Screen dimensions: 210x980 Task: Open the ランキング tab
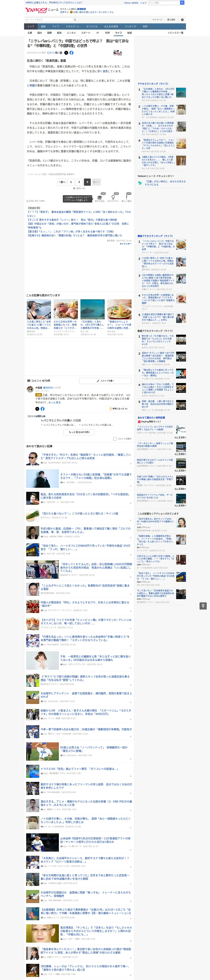coord(130,27)
